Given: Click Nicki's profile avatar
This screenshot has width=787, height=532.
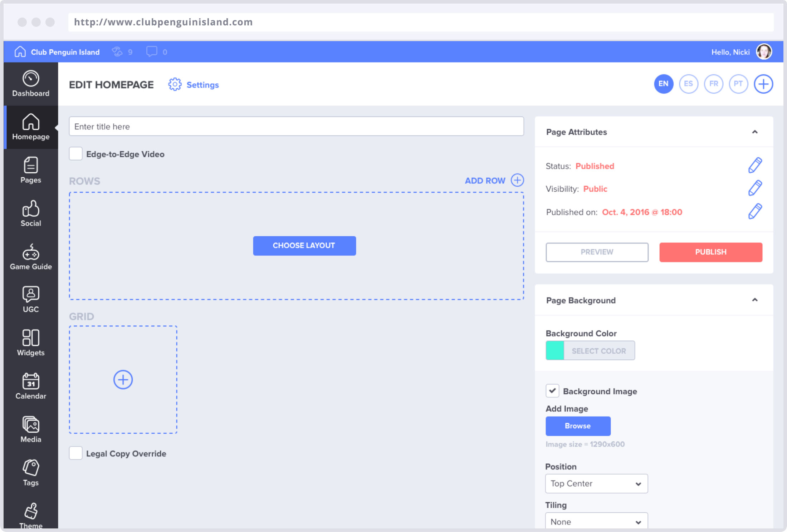Looking at the screenshot, I should (764, 52).
